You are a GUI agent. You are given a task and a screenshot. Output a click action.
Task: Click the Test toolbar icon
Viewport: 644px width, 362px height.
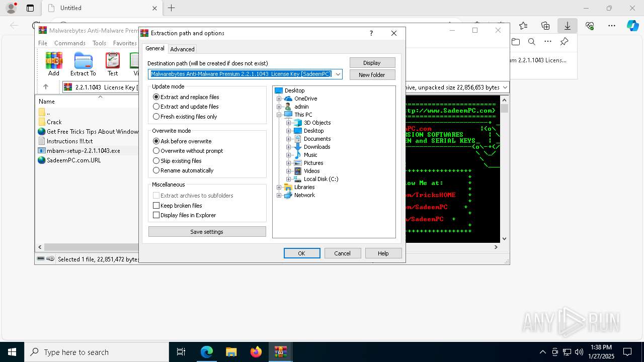[113, 64]
